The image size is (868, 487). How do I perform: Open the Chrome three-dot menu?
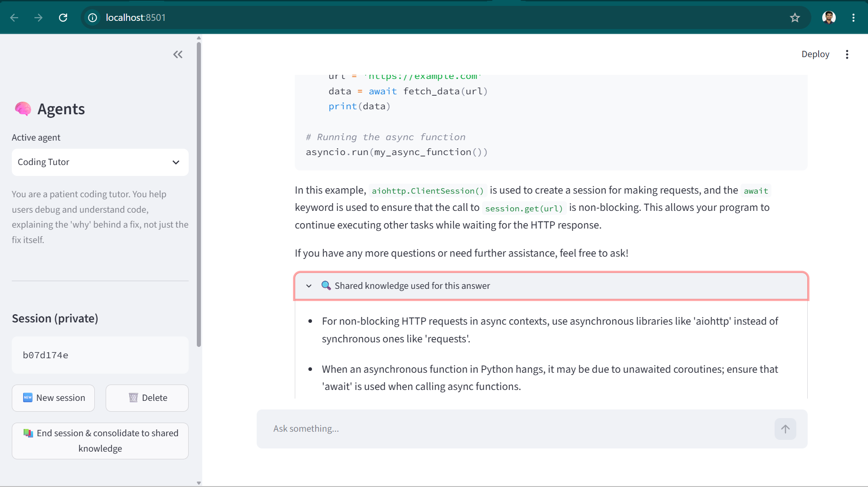(853, 18)
